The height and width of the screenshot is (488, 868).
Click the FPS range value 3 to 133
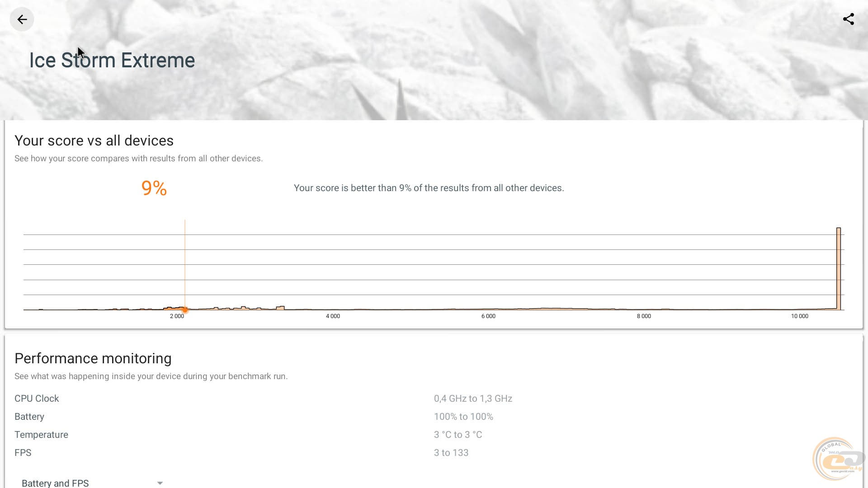click(451, 453)
